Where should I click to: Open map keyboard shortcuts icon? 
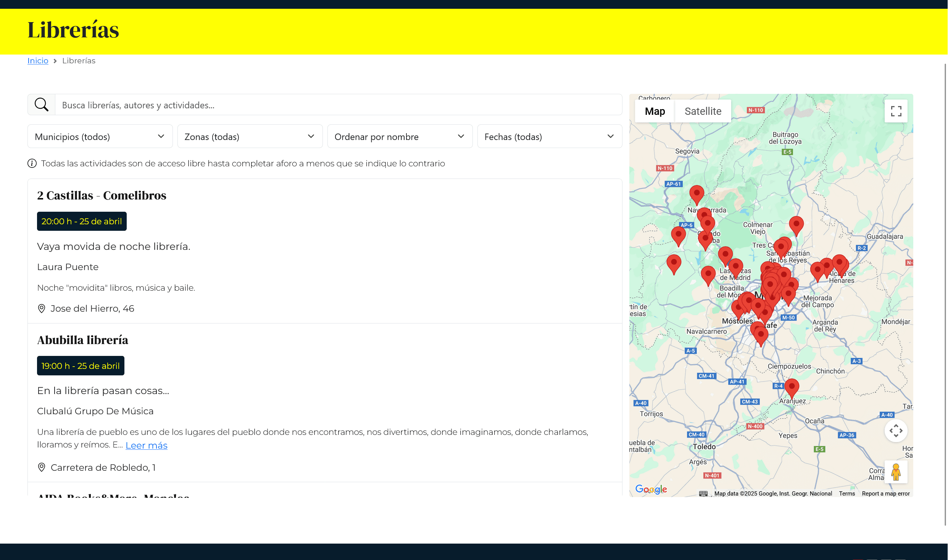pos(703,494)
